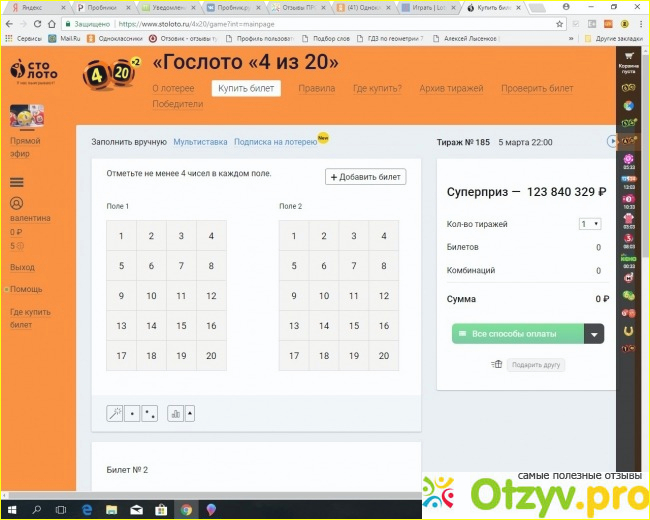Viewport: 650px width, 520px height.
Task: Select number 14 in Поле 2
Action: click(323, 326)
